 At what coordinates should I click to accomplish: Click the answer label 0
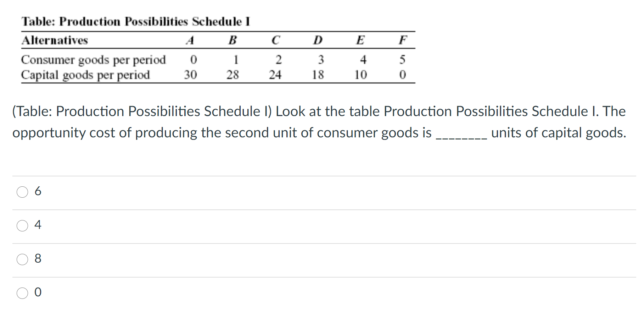(x=38, y=292)
